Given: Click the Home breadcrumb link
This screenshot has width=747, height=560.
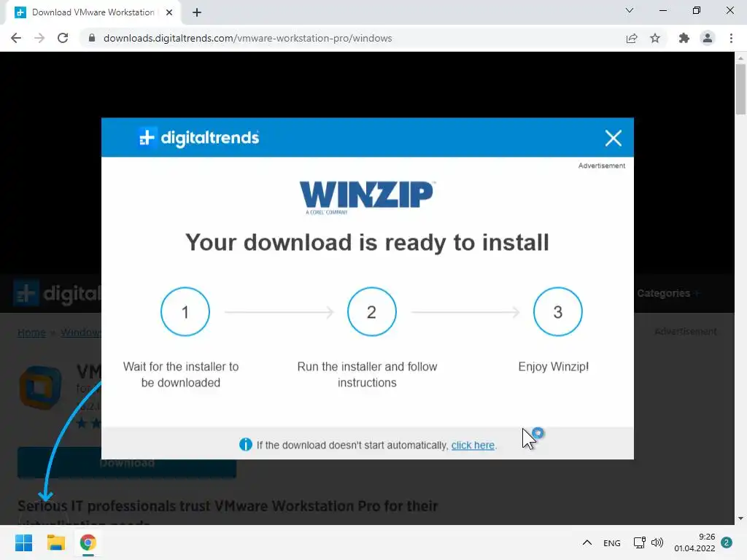Looking at the screenshot, I should (x=31, y=332).
